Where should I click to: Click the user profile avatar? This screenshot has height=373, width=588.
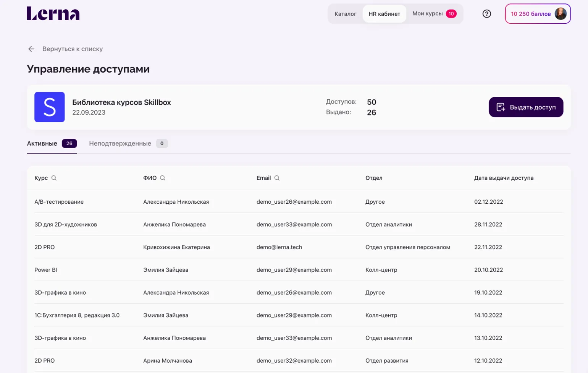tap(561, 14)
